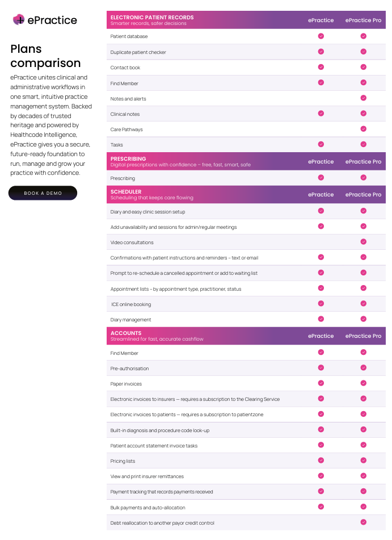This screenshot has height=540, width=392.
Task: Click the Plans comparison heading
Action: pyautogui.click(x=45, y=56)
